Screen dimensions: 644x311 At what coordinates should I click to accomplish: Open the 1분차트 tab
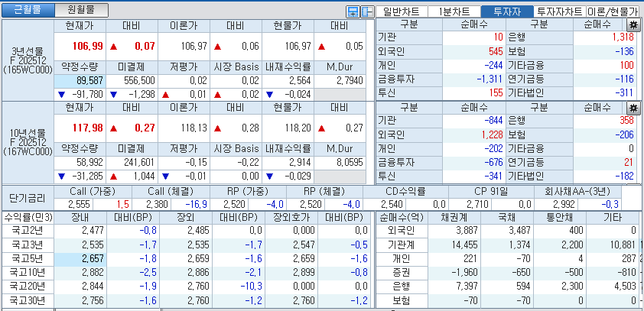tap(454, 11)
